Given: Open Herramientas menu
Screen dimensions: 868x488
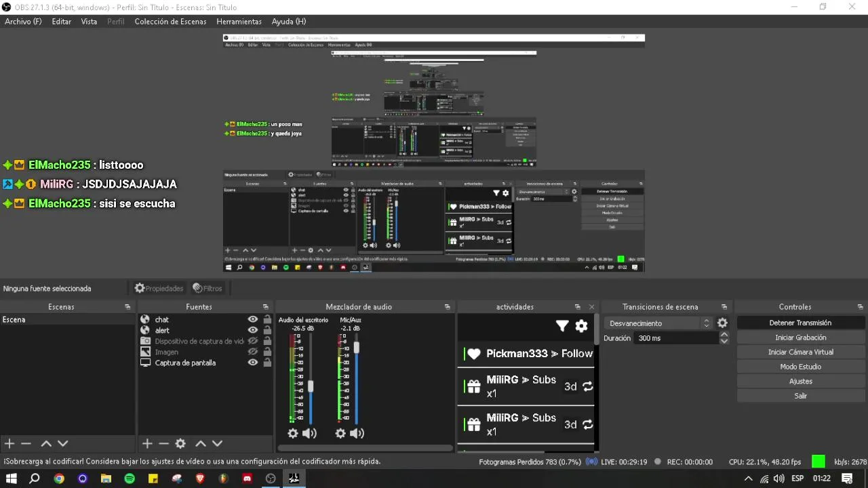Looking at the screenshot, I should click(x=239, y=22).
